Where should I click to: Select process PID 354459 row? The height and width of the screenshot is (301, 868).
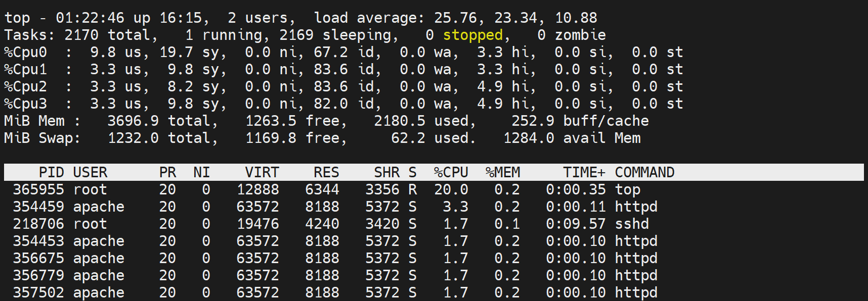coord(38,207)
